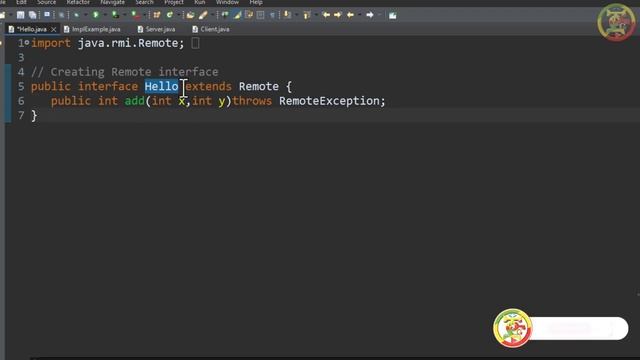The image size is (640, 360).
Task: Click the keyword extends on line 5
Action: pyautogui.click(x=208, y=87)
